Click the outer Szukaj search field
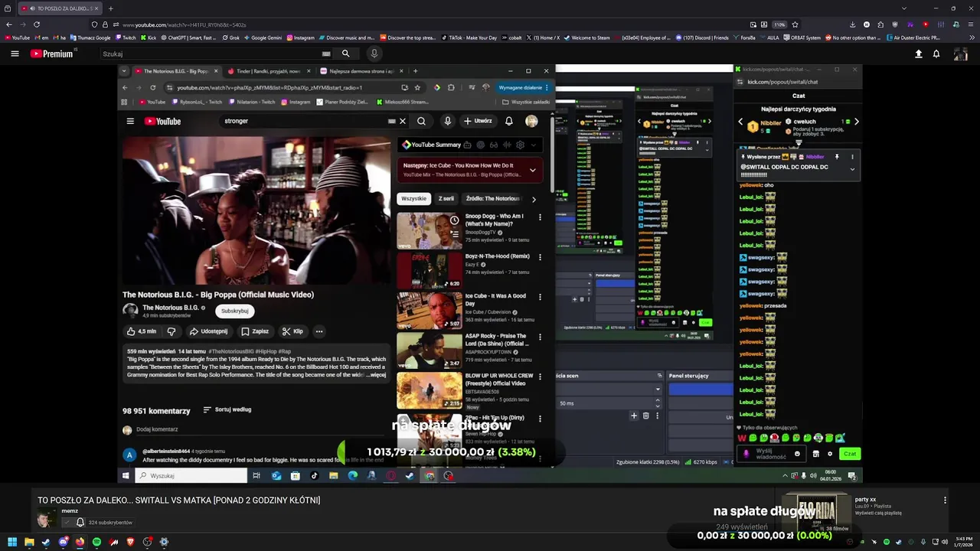Viewport: 980px width, 551px height. pyautogui.click(x=217, y=54)
